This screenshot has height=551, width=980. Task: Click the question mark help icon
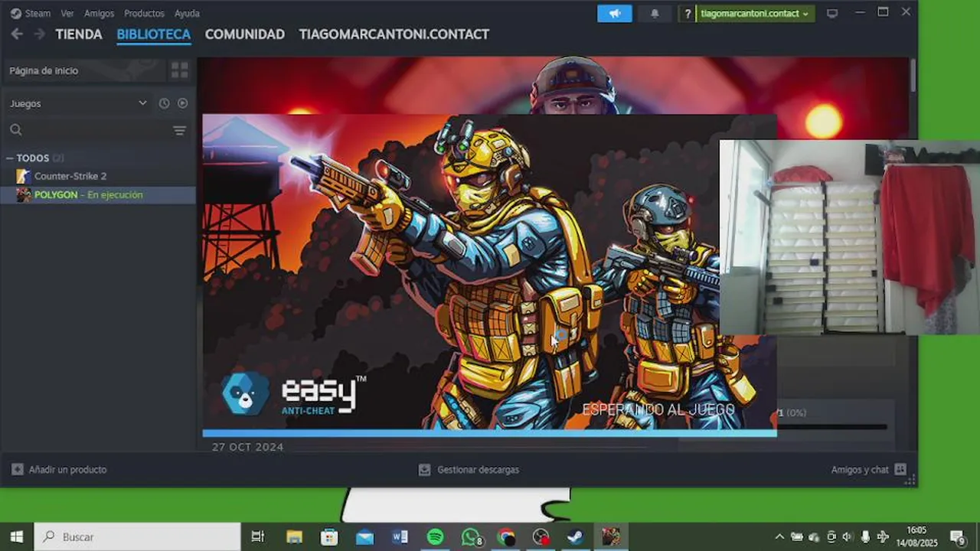click(688, 13)
